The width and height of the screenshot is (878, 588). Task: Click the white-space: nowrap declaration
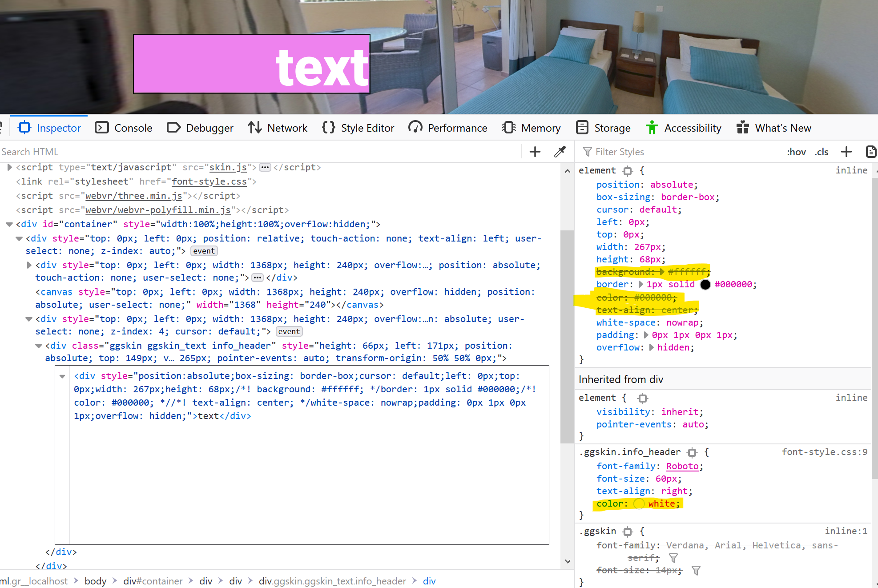point(650,322)
